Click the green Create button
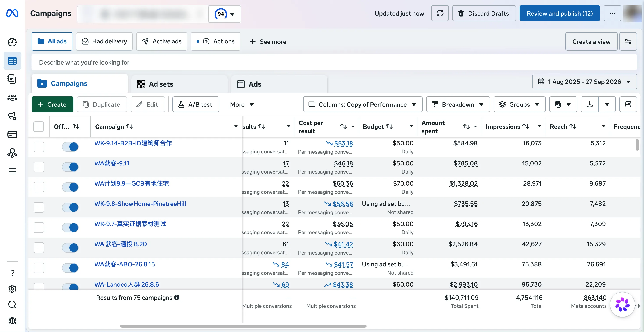644x332 pixels. coord(52,104)
